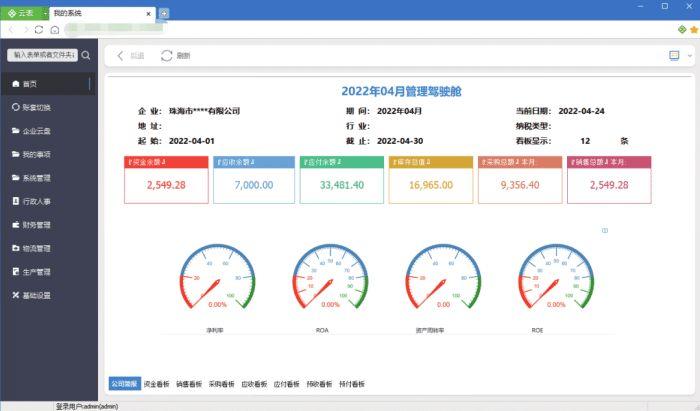The image size is (700, 411).
Task: Open a new tab with the plus icon
Action: click(164, 13)
